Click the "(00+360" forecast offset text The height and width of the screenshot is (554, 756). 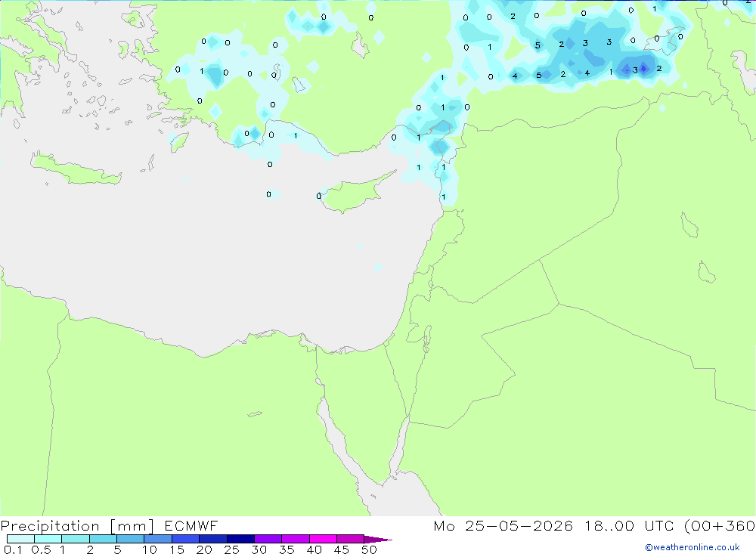(x=720, y=526)
